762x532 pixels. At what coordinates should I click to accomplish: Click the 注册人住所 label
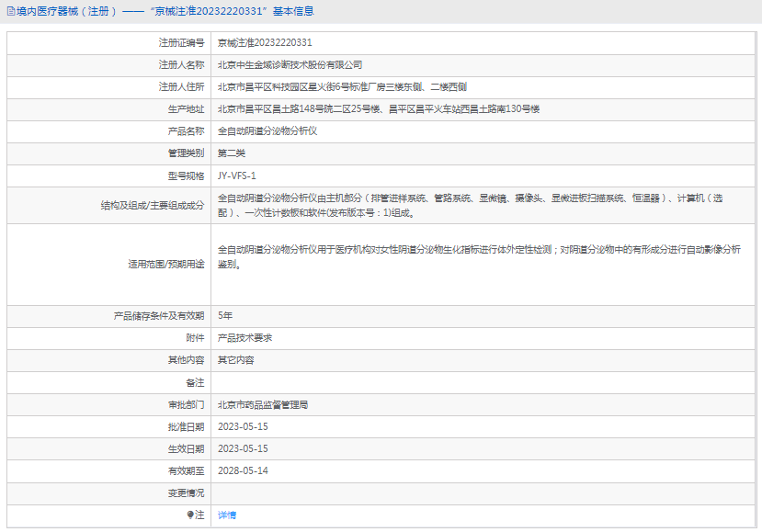181,87
